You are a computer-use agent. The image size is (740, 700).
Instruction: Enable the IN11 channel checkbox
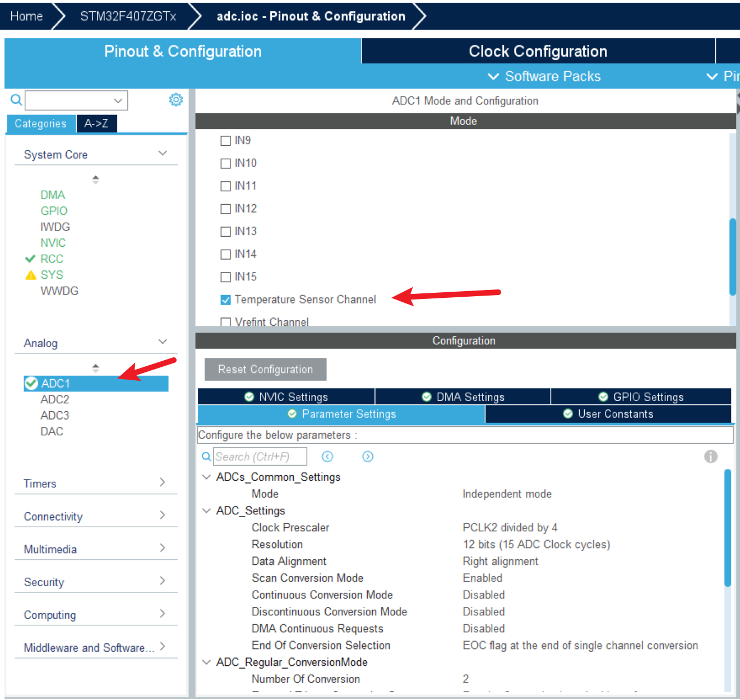tap(225, 186)
